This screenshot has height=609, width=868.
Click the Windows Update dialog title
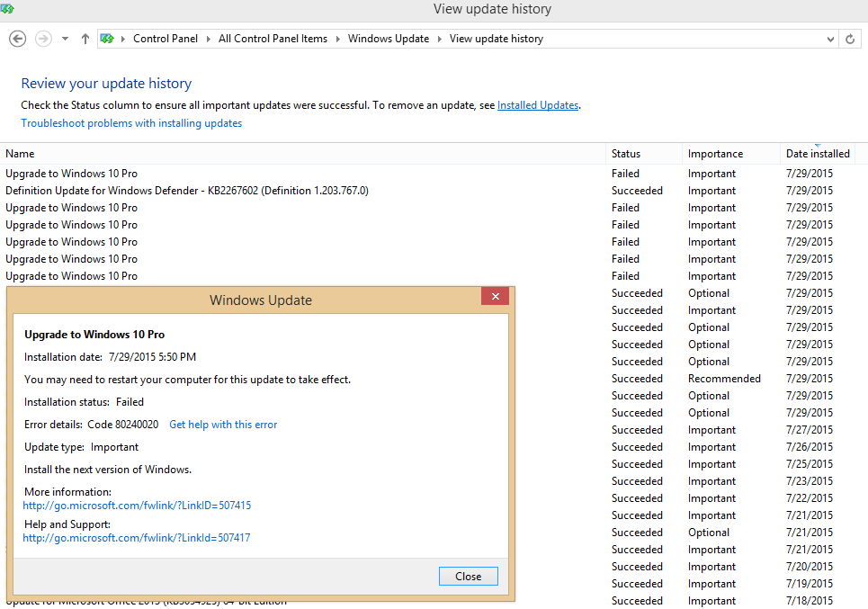[x=261, y=300]
